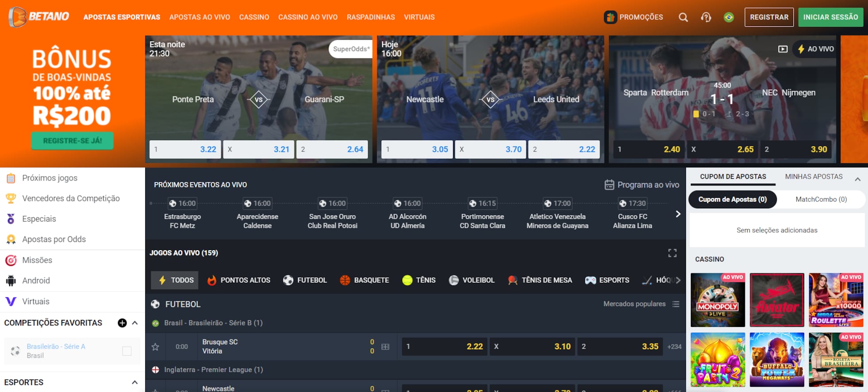
Task: Click the Registrar button
Action: [769, 17]
